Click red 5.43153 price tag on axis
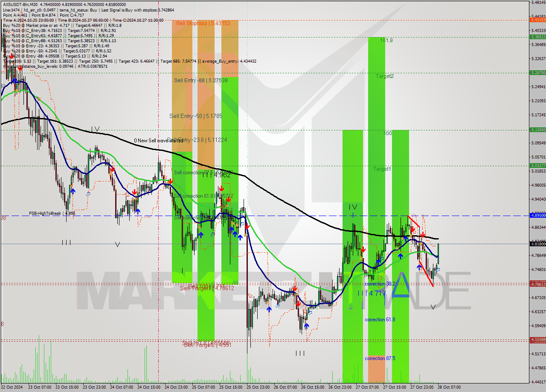546x392 pixels. click(x=537, y=20)
